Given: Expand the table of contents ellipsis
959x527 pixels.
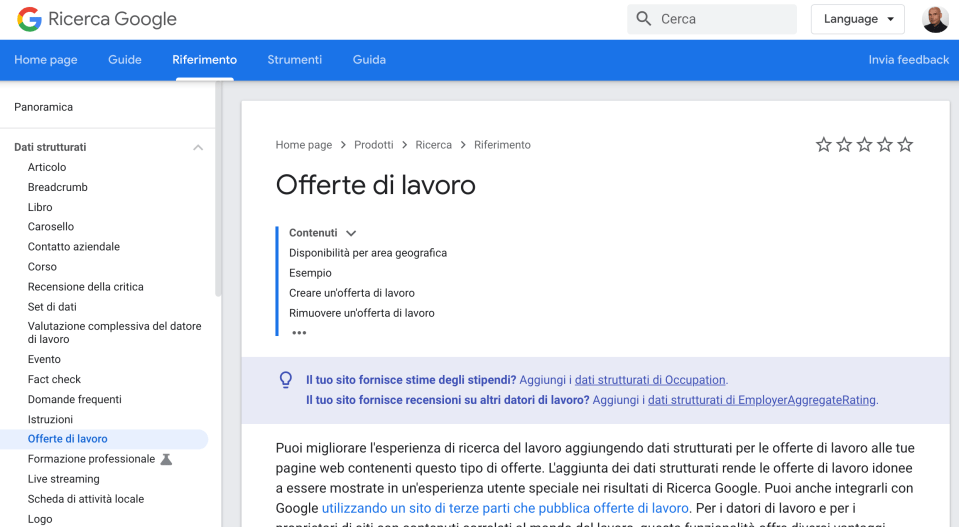Looking at the screenshot, I should click(299, 333).
